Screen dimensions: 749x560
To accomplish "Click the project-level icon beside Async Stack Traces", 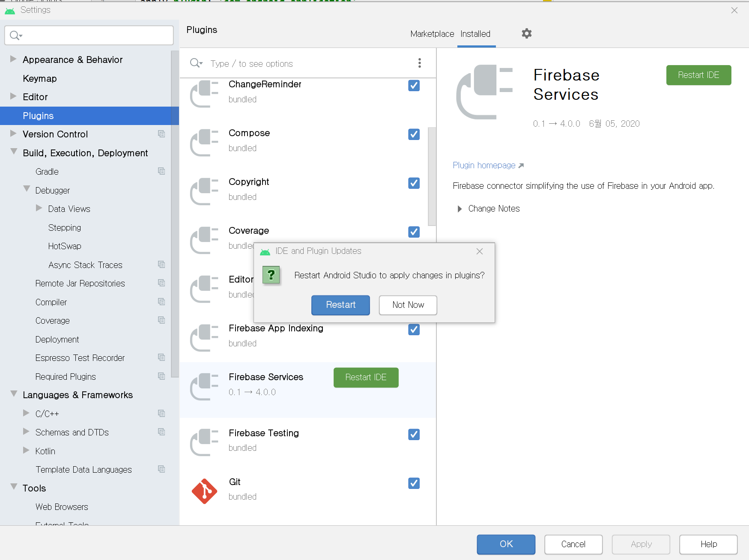I will [x=161, y=265].
